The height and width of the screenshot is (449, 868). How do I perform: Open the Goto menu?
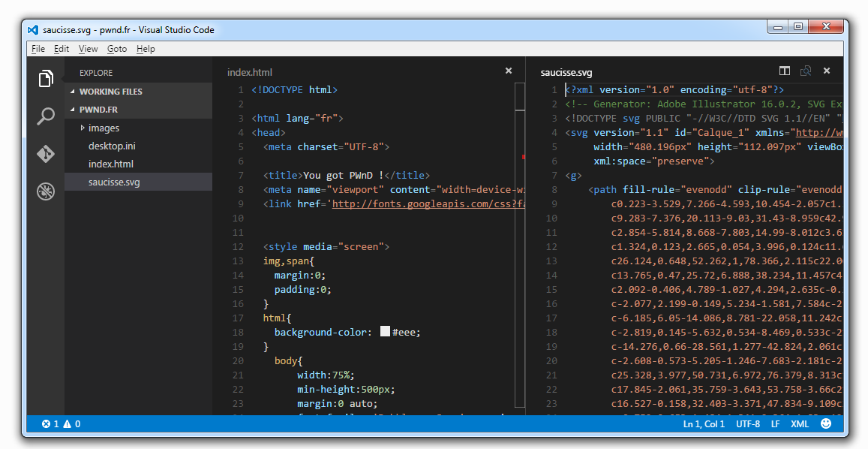[117, 49]
